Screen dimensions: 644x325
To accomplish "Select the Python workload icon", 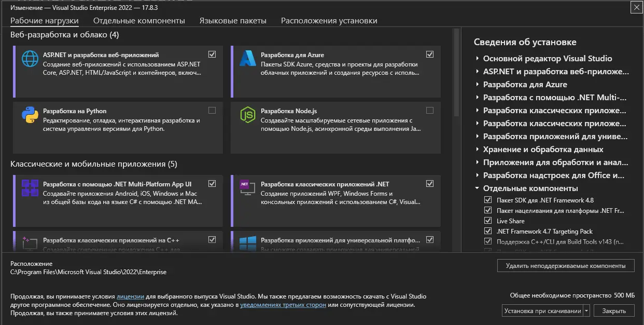I will click(x=31, y=115).
